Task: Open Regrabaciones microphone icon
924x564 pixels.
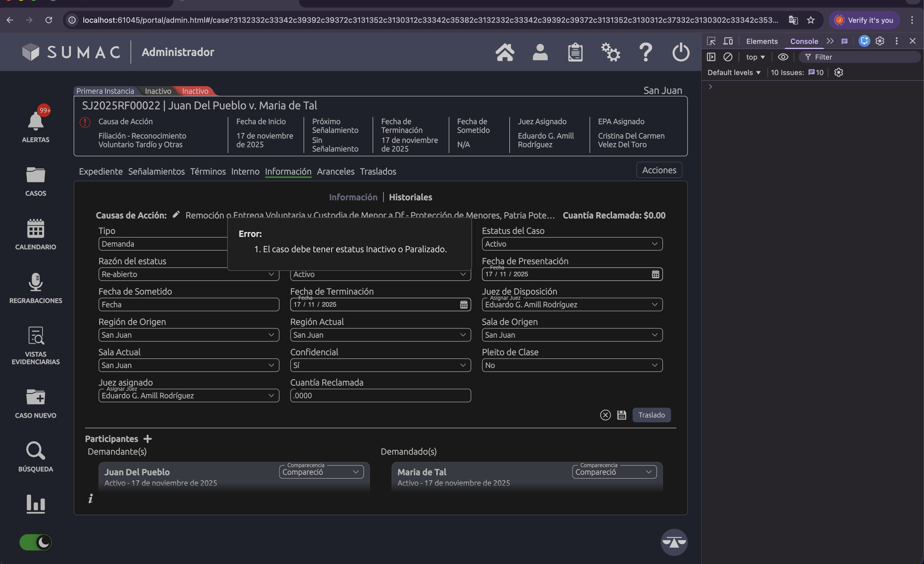Action: (36, 282)
